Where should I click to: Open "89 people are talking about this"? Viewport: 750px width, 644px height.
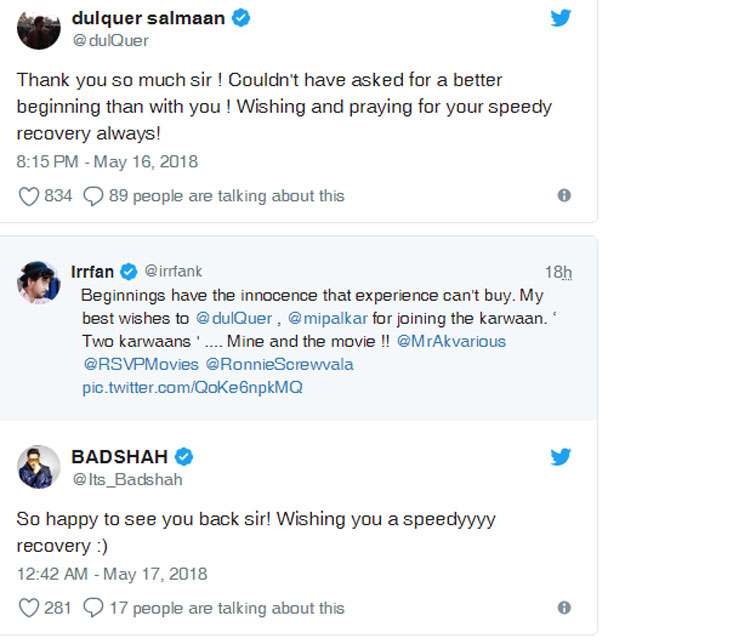[226, 196]
